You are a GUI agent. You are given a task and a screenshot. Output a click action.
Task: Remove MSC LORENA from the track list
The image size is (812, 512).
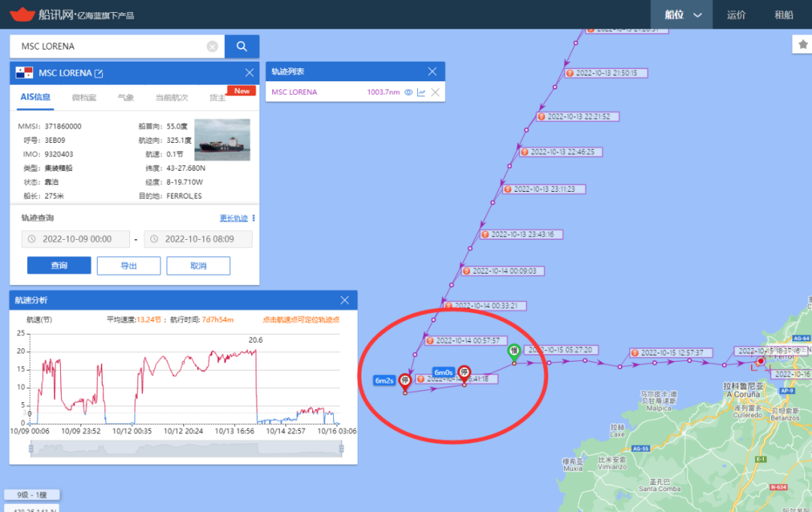tap(435, 92)
